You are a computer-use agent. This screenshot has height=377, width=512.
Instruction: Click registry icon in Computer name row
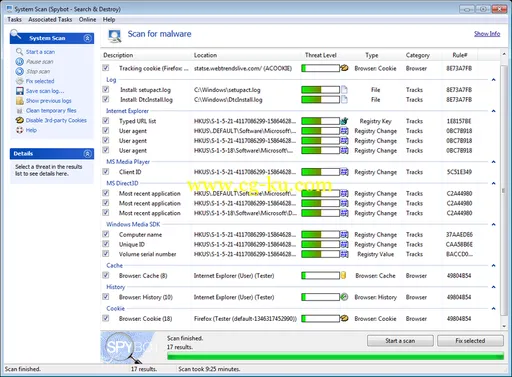tap(344, 235)
